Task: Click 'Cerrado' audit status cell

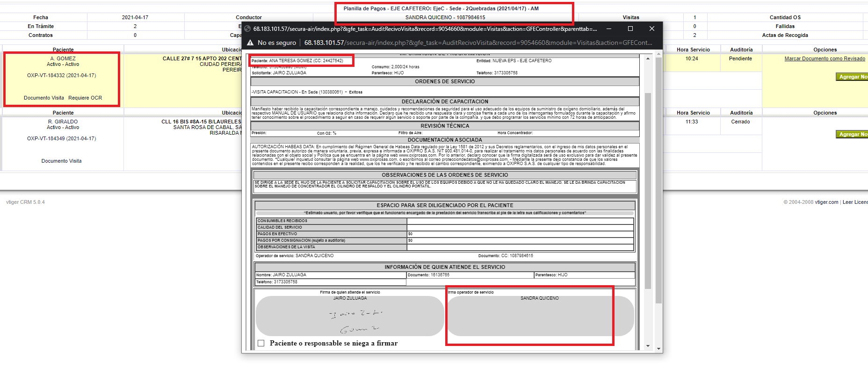Action: pos(740,122)
